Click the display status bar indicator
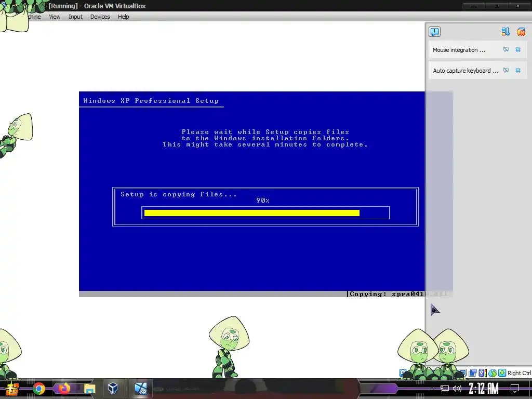 click(462, 373)
